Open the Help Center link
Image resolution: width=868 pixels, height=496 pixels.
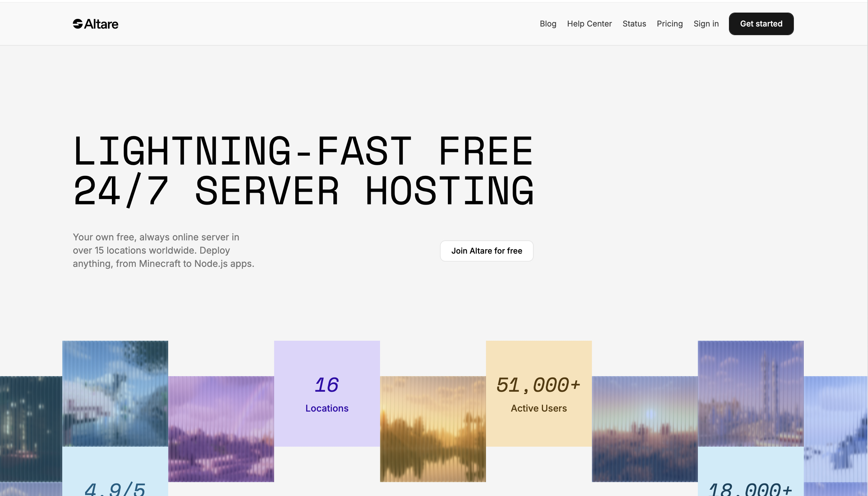tap(589, 24)
